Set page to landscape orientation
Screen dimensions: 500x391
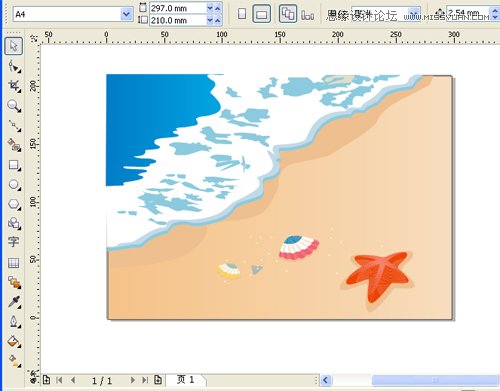(x=262, y=14)
